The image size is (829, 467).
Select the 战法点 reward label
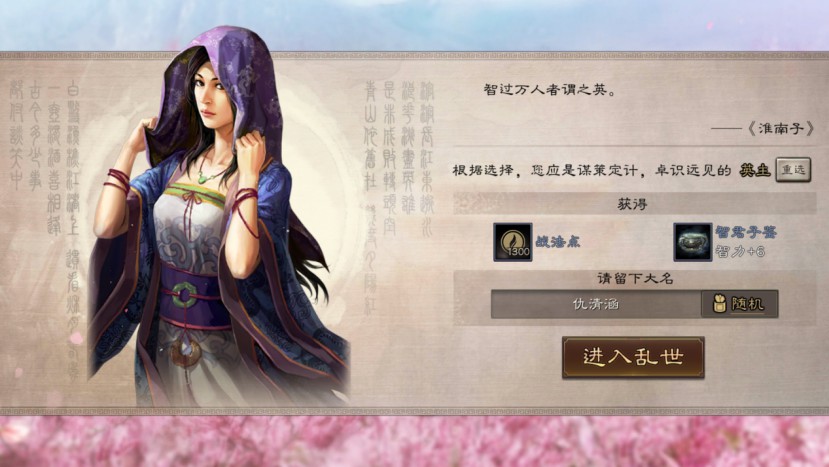558,242
